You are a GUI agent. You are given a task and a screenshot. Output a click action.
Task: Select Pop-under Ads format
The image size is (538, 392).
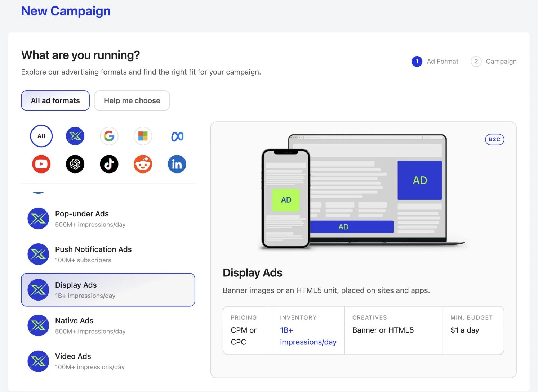coord(108,218)
